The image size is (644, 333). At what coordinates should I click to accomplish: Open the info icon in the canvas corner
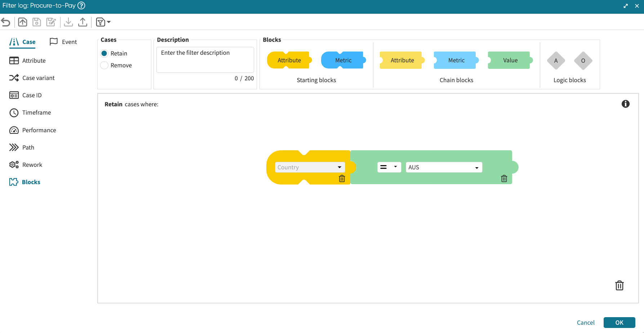[625, 104]
